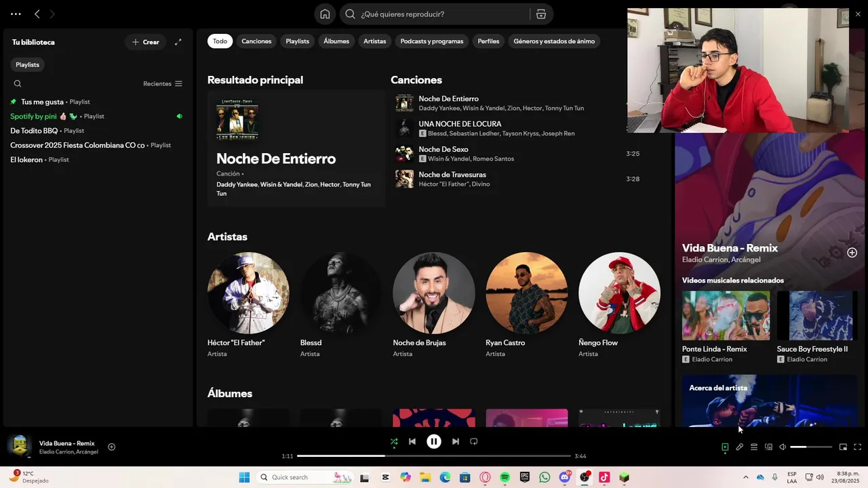
Task: Skip to the previous track
Action: (x=412, y=441)
